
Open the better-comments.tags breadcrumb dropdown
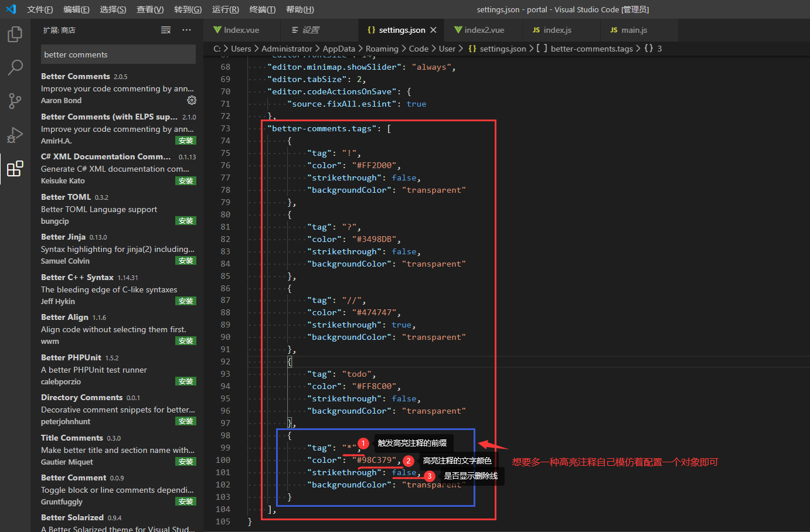pyautogui.click(x=592, y=49)
